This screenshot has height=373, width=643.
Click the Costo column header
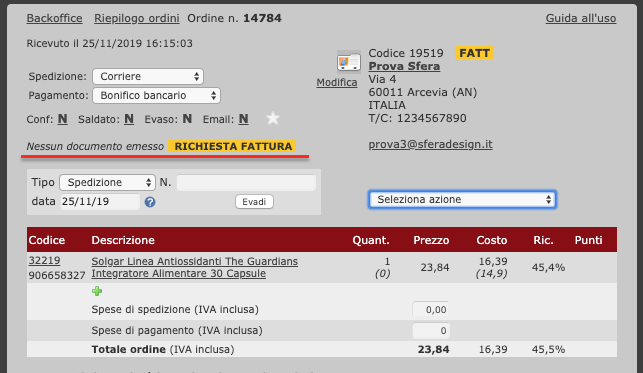tap(492, 240)
